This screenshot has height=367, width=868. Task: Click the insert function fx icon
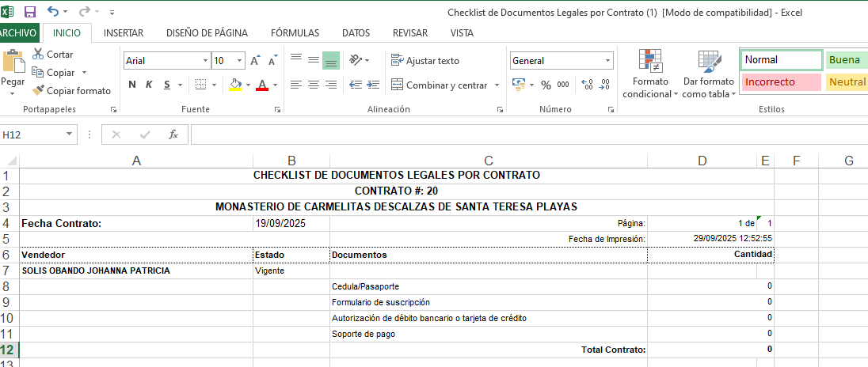pyautogui.click(x=173, y=134)
